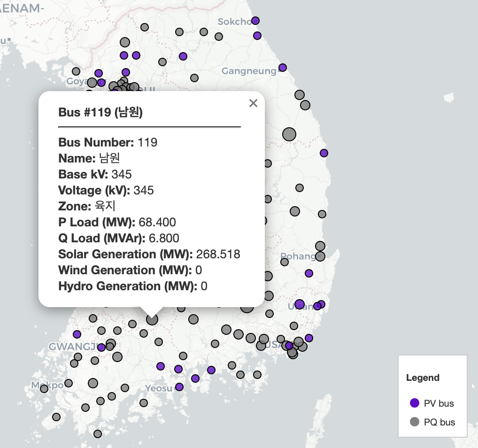Click the gray bus marker beside Mokpo label
This screenshot has width=478, height=448.
click(x=44, y=389)
